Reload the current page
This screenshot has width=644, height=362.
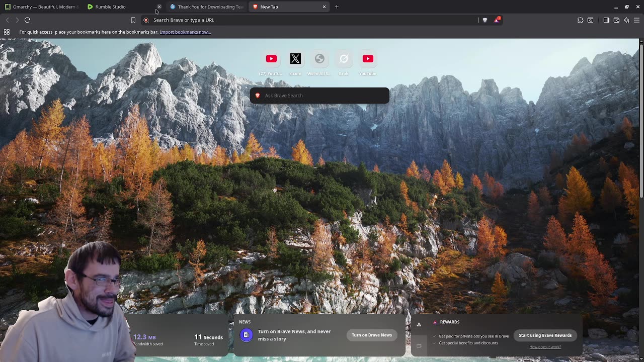pos(27,20)
